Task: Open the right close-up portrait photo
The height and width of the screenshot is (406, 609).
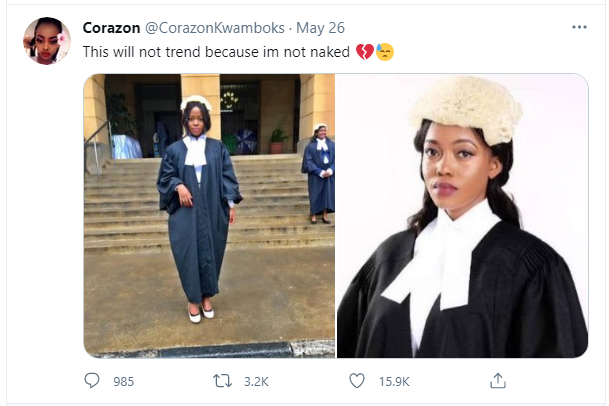Action: [462, 215]
